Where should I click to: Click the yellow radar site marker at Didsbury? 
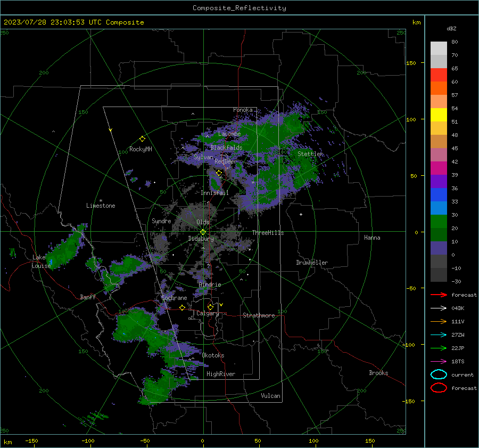[203, 232]
